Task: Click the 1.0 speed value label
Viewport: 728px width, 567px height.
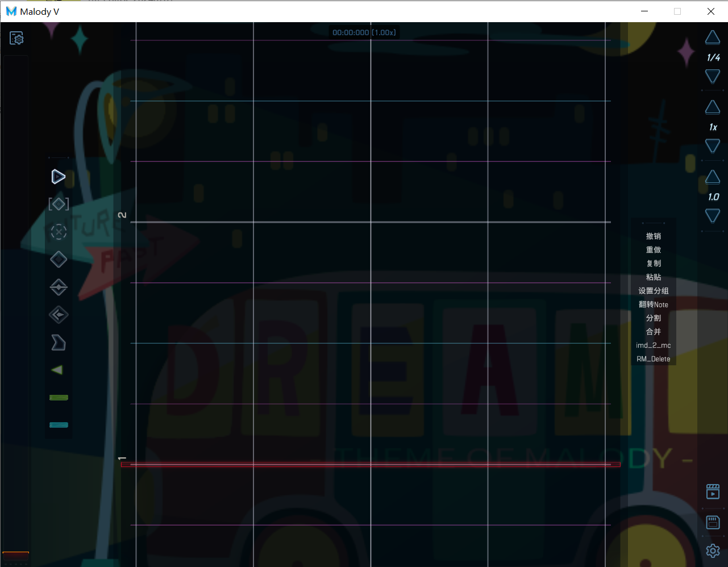Action: (713, 197)
